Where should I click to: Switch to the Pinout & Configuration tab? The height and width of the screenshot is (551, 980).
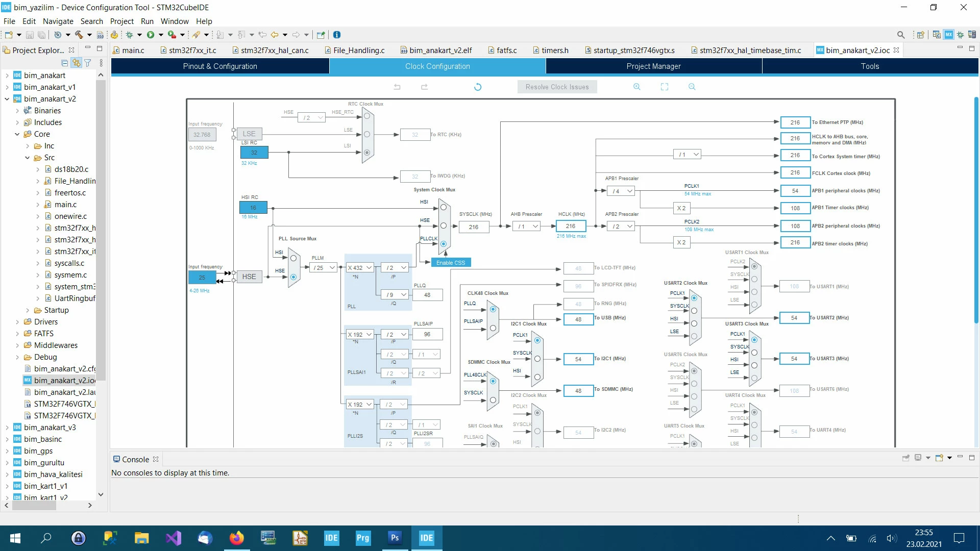(220, 66)
